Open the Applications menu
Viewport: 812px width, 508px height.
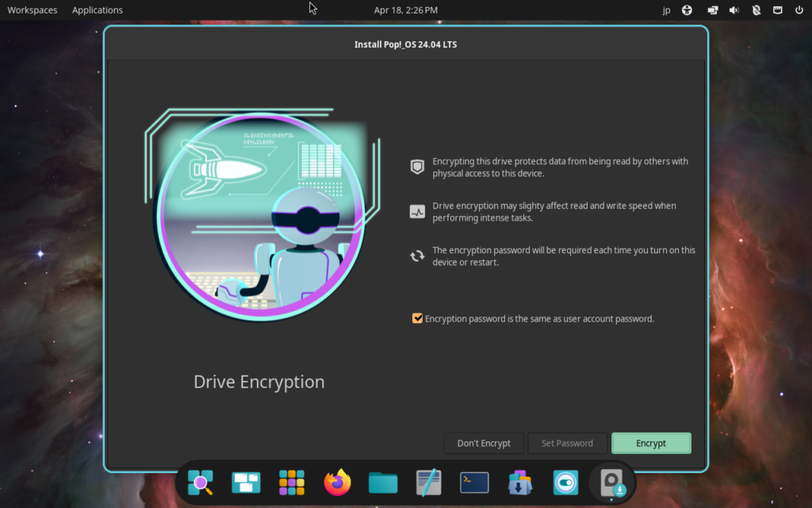click(x=98, y=10)
